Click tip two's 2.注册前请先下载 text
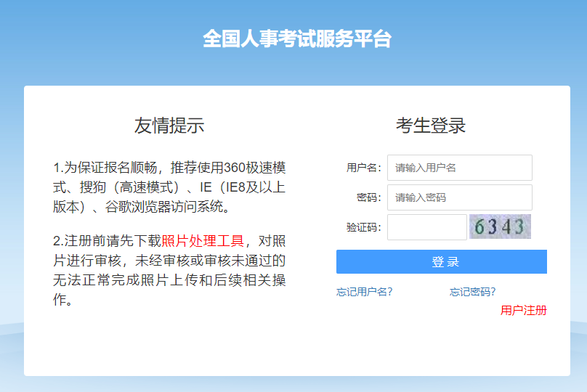Viewport: 587px width, 392px height. pos(107,241)
